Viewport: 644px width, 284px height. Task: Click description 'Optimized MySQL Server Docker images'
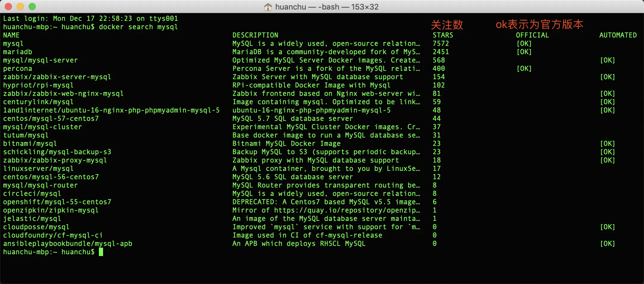coord(326,60)
